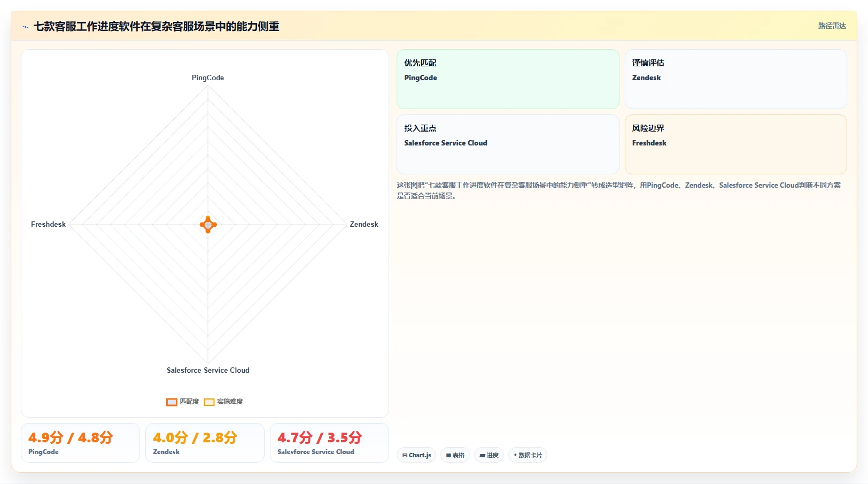
Task: Click Salesforce Service Cloud radar axis label
Action: pos(208,370)
